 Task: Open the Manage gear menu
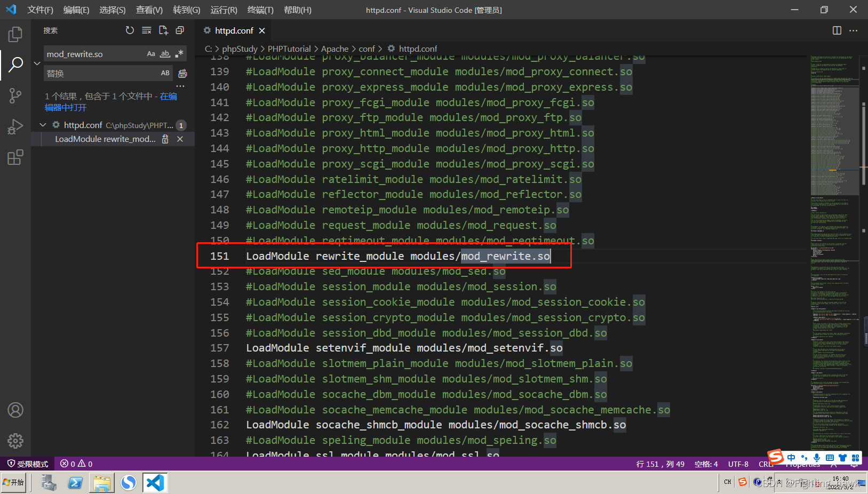tap(15, 441)
